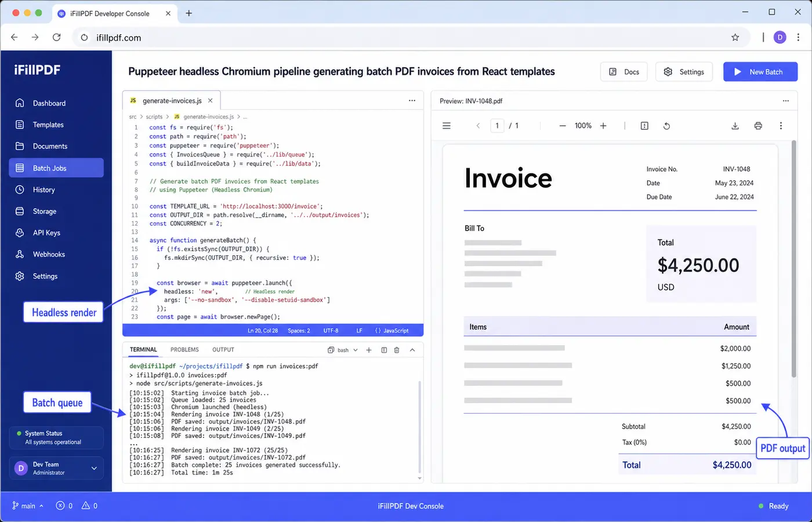Click the fit-to-page icon in preview
This screenshot has height=522, width=812.
click(644, 126)
